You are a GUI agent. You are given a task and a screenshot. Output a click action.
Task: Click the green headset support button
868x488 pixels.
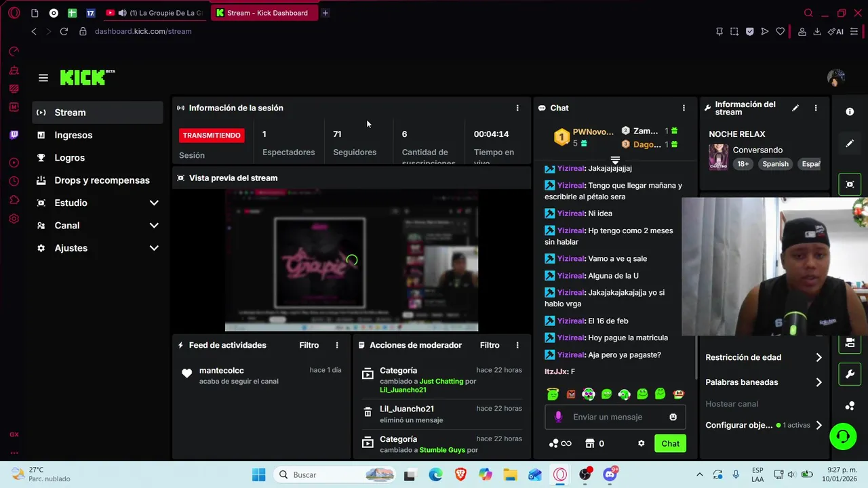point(843,436)
